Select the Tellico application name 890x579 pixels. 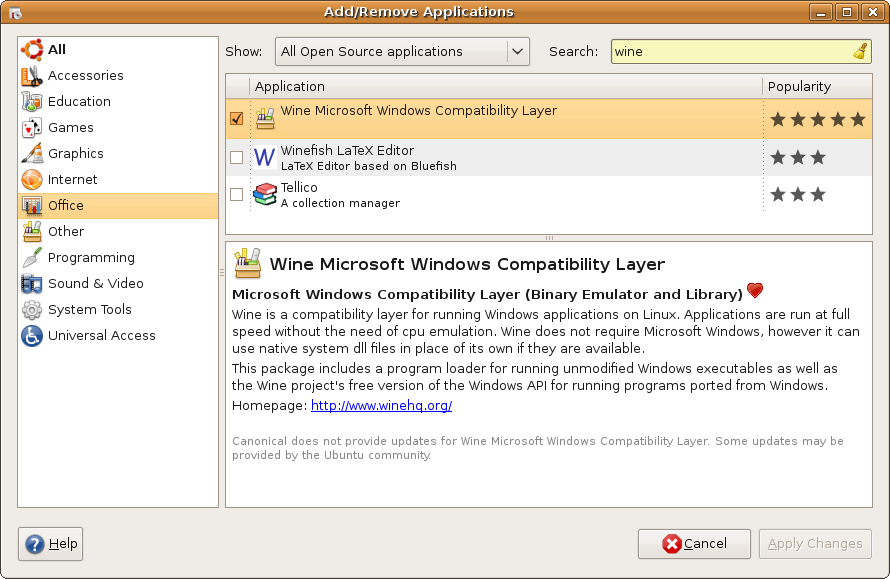299,187
